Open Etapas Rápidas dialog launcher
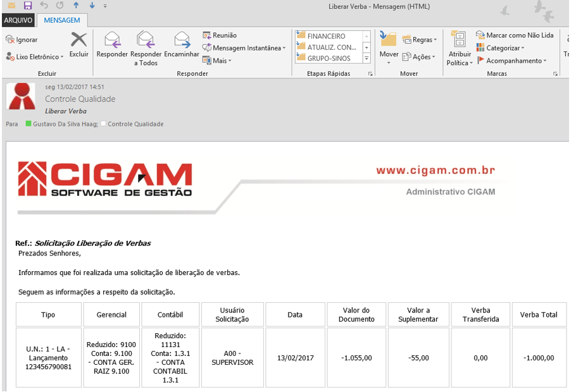The image size is (576, 392). 370,74
